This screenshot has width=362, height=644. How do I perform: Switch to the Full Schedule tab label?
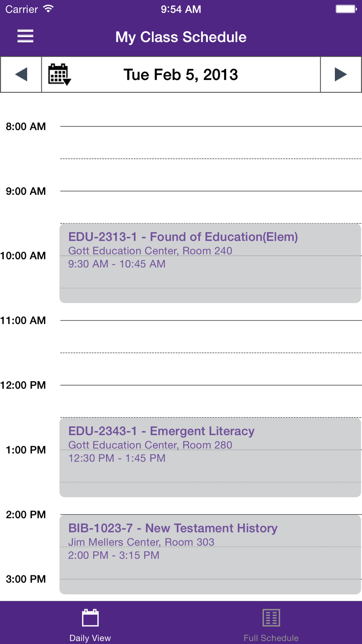271,638
